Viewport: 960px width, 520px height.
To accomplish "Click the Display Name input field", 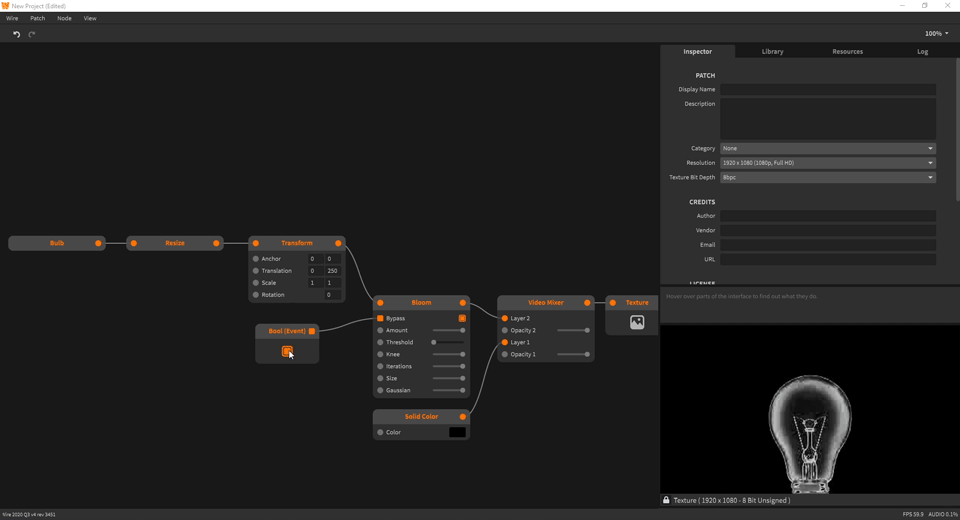I will (828, 89).
